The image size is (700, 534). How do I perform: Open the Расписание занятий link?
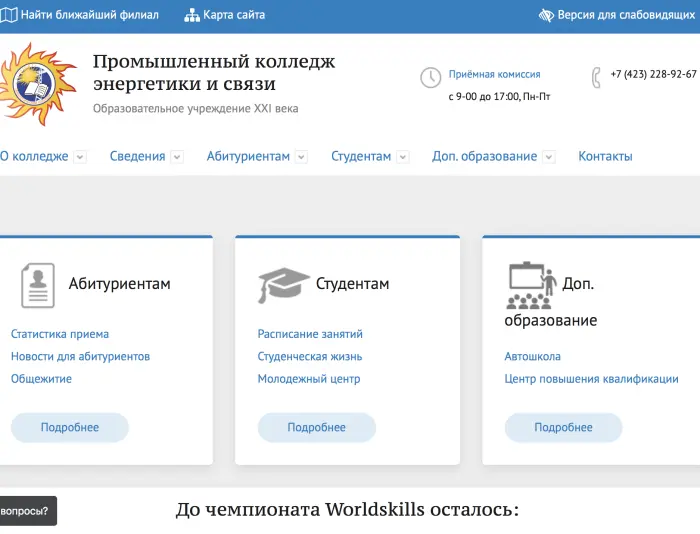point(310,334)
